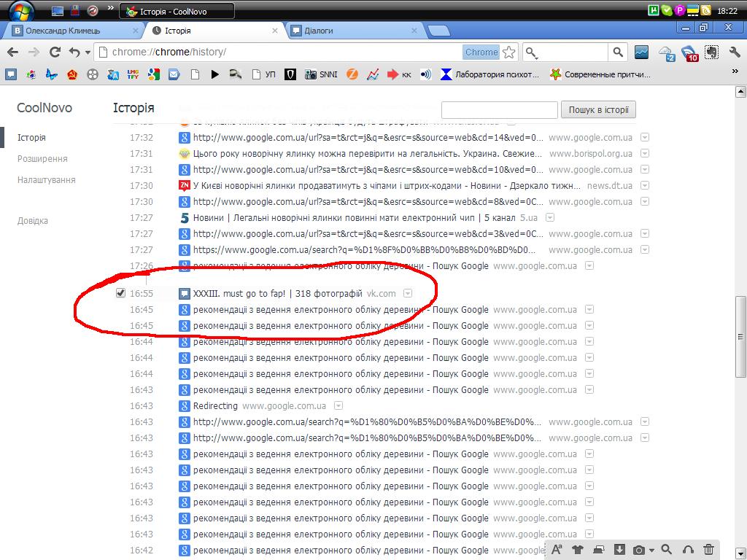747x560 pixels.
Task: Click the chrome://chrome/history/ address bar
Action: point(279,52)
